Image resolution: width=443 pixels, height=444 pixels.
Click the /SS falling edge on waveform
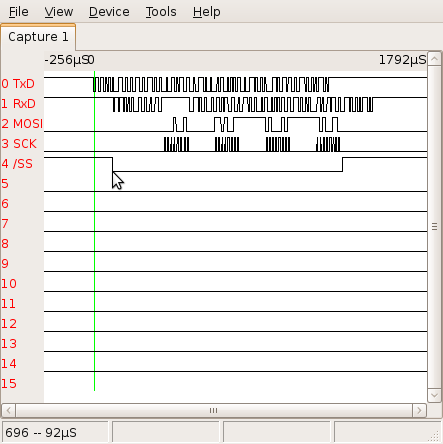click(112, 164)
